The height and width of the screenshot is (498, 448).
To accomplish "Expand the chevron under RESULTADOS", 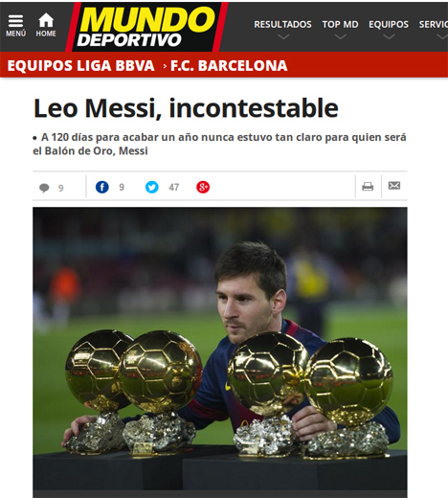I will pyautogui.click(x=283, y=36).
